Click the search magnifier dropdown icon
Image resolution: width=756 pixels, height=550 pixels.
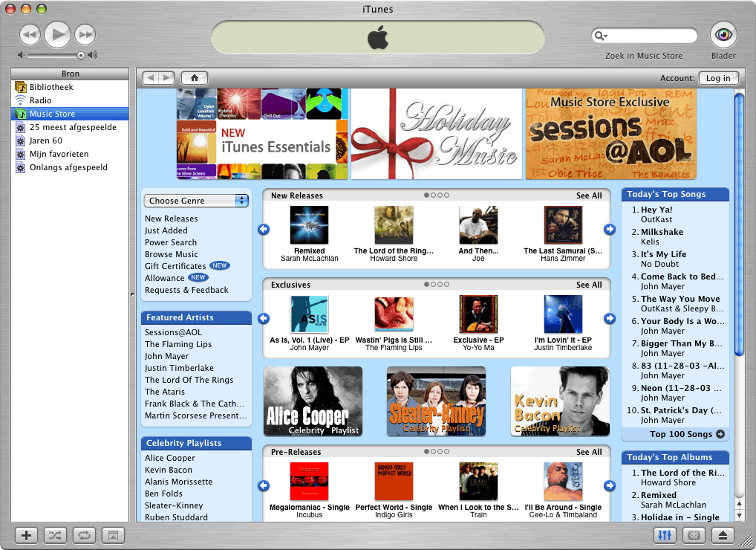click(x=601, y=36)
